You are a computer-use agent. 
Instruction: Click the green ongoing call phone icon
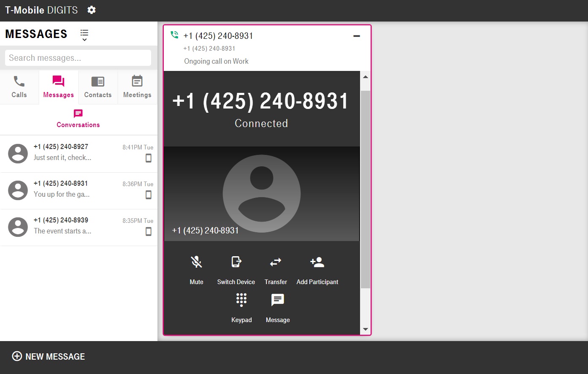174,35
